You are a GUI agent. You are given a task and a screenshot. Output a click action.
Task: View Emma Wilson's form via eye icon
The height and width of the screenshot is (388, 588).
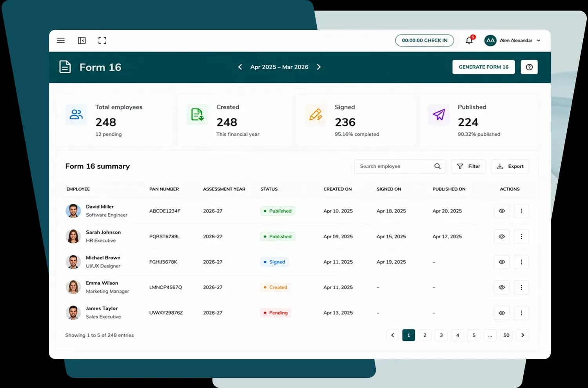pos(502,287)
